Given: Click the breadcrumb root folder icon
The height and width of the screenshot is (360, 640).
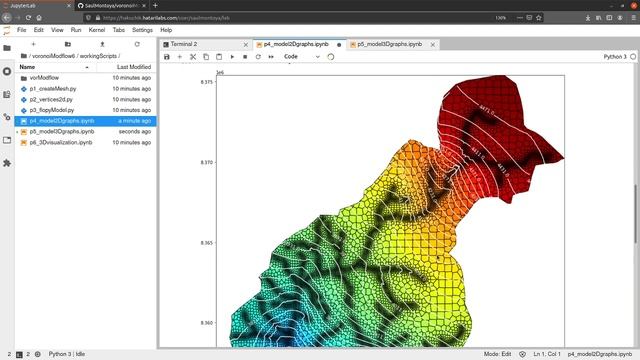Looking at the screenshot, I should [24, 56].
